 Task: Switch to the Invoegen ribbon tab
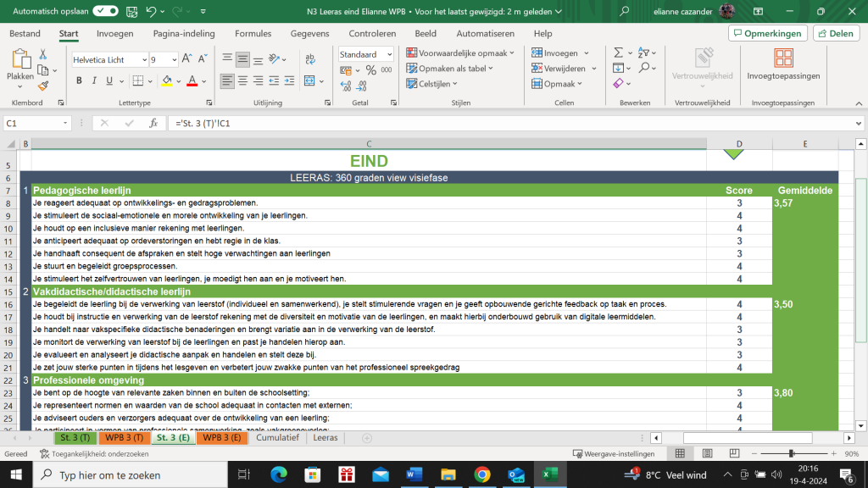click(116, 33)
